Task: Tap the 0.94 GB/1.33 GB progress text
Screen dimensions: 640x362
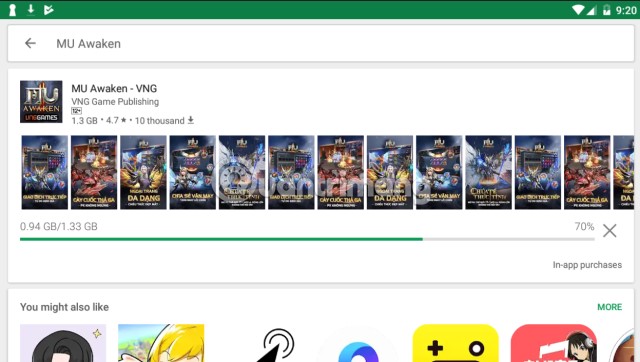Action: click(x=59, y=227)
